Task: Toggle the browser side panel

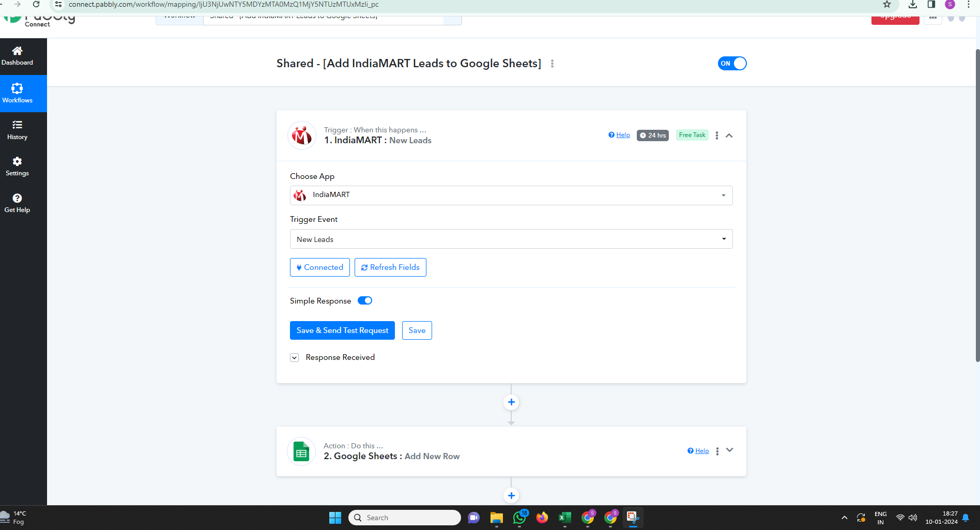Action: pyautogui.click(x=931, y=5)
